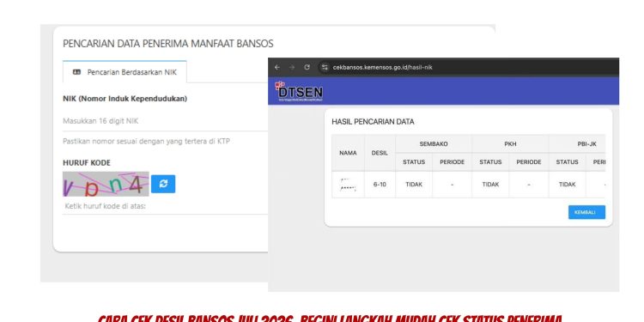644x322 pixels.
Task: Click the HURUF KODE label
Action: point(87,162)
